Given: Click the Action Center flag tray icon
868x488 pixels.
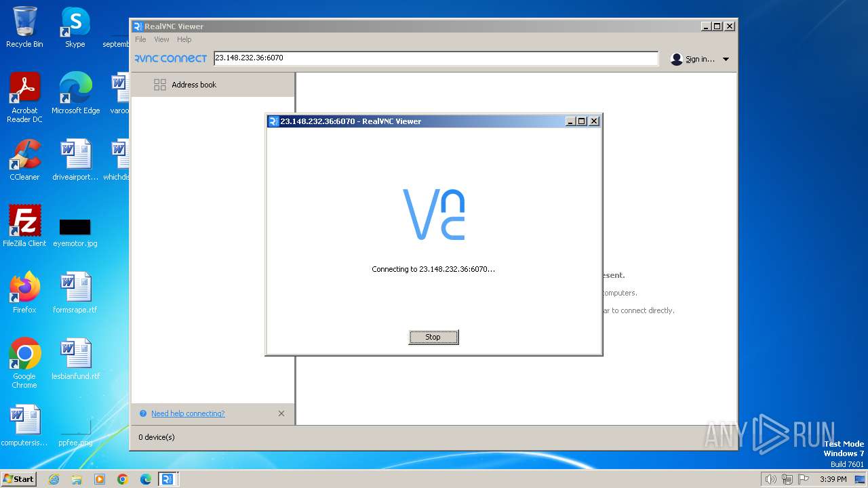Looking at the screenshot, I should 804,479.
